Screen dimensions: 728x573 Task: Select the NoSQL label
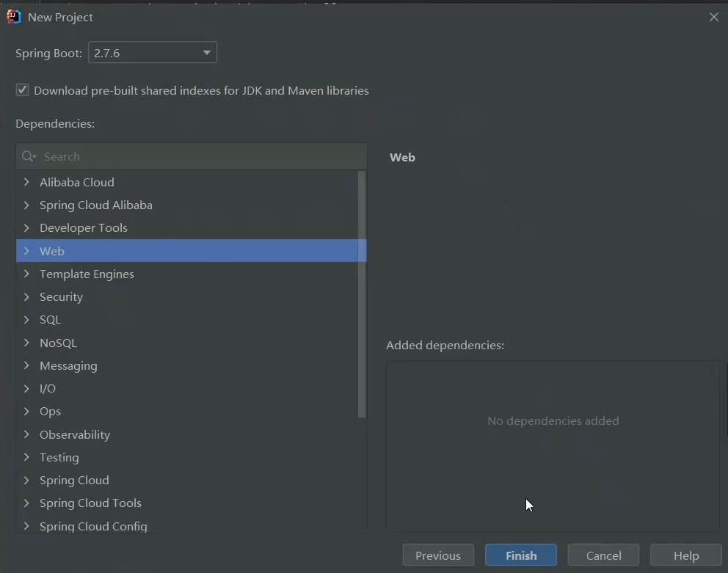click(58, 343)
